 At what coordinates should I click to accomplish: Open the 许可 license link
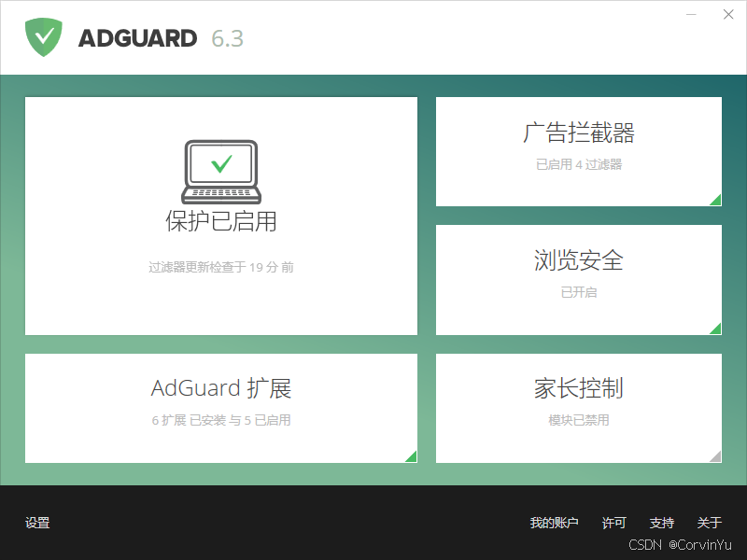(x=614, y=523)
